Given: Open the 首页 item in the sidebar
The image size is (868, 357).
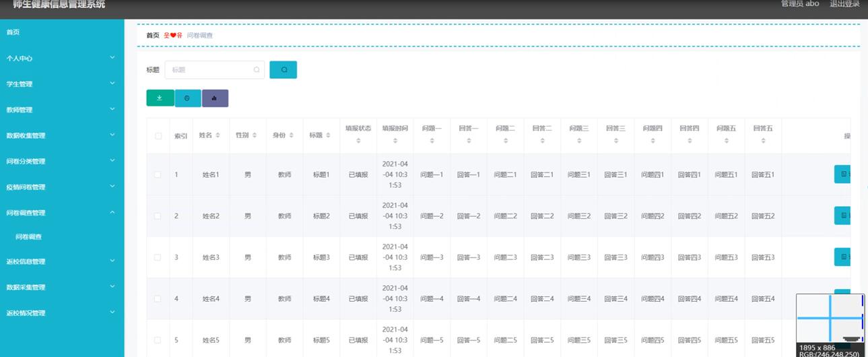Looking at the screenshot, I should tap(62, 32).
